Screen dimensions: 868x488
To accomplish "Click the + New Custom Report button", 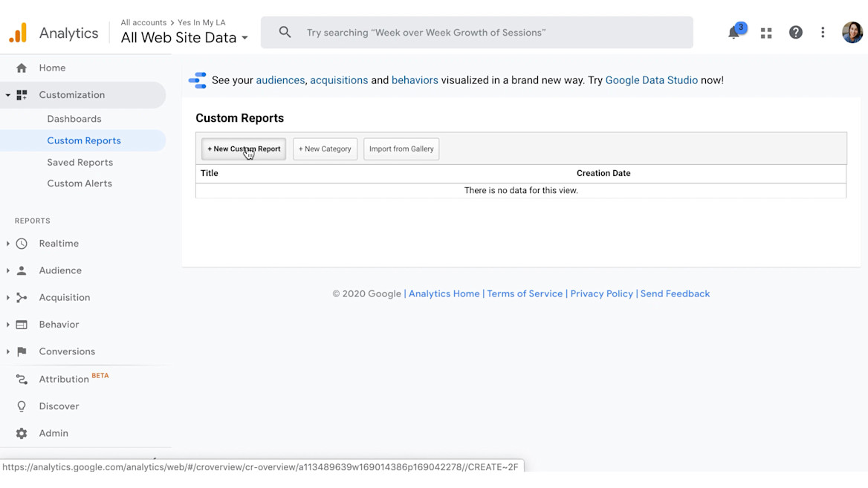I will point(244,149).
